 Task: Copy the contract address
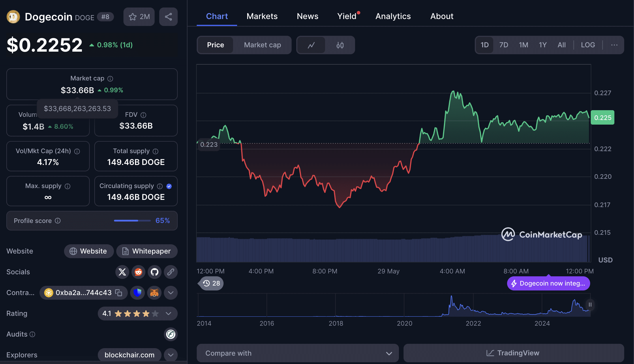(x=119, y=293)
